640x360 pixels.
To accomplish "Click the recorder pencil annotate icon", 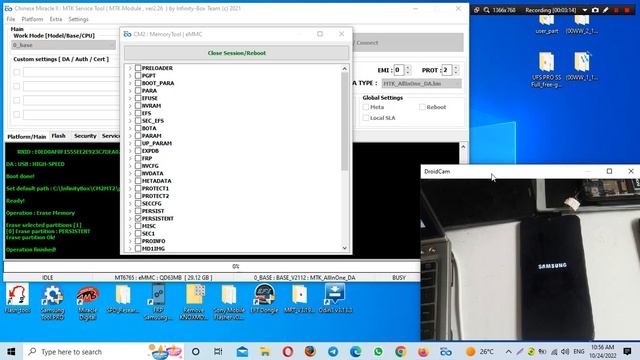I will [606, 10].
